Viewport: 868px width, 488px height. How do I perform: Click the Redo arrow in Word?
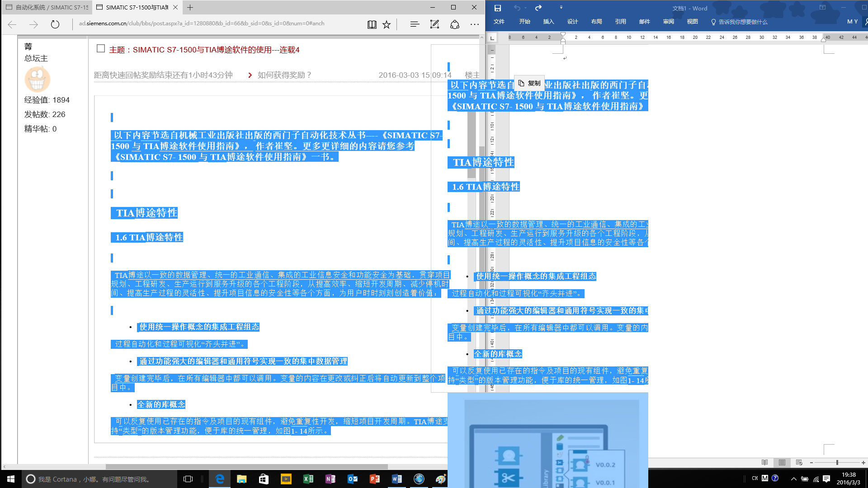(538, 8)
